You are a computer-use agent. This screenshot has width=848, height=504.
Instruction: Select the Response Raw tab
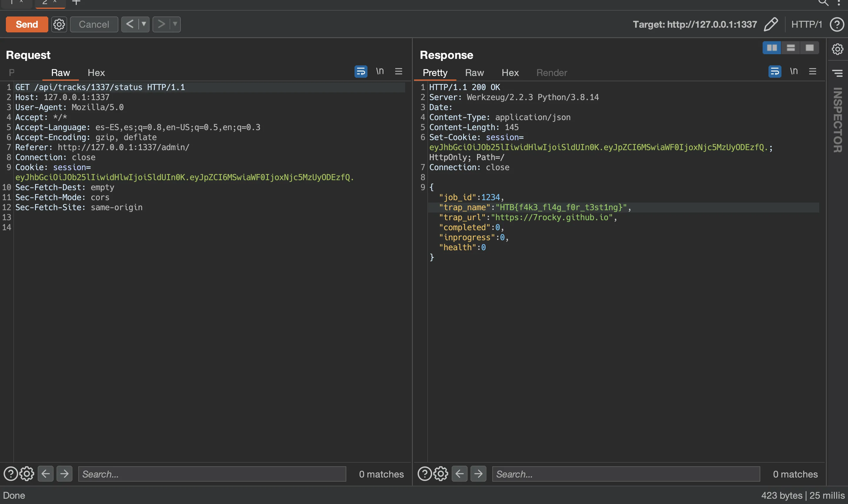474,73
